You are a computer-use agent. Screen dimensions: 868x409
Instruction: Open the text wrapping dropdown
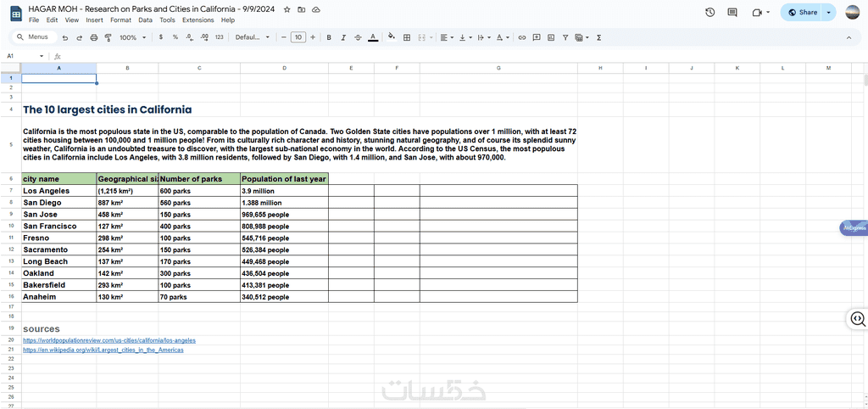click(x=483, y=37)
